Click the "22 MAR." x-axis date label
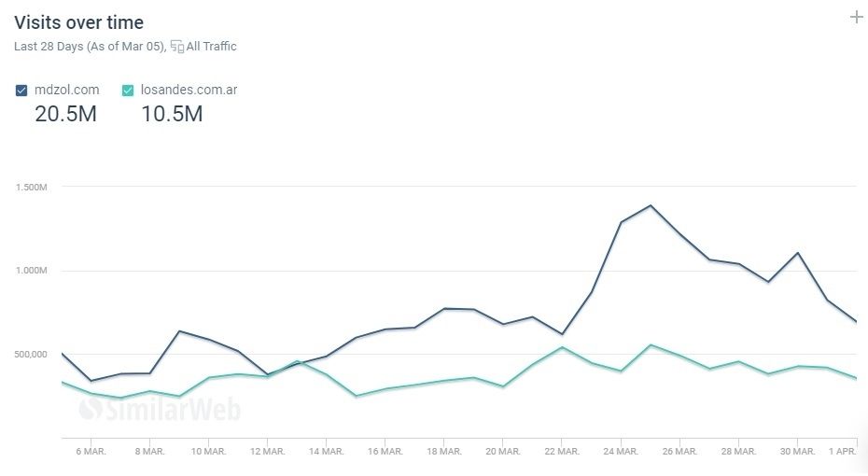This screenshot has height=476, width=868. coord(562,452)
